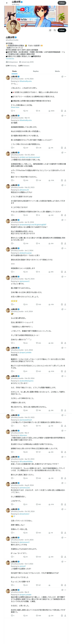This screenshot has height=644, width=72.
Task: Click the Translate bio link
Action: point(10,59)
